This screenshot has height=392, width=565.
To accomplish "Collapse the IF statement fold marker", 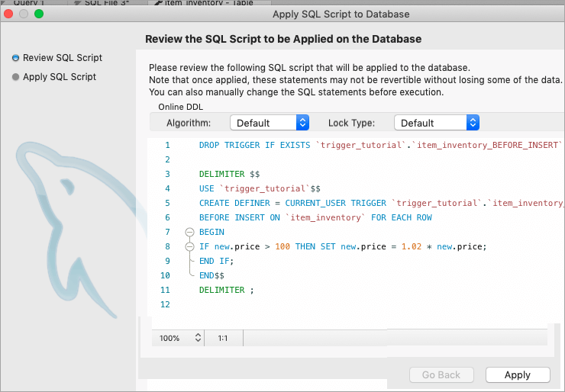I will (189, 246).
